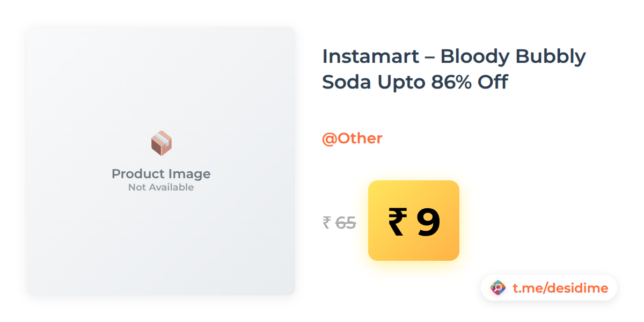Viewport: 644px width, 322px height.
Task: Click the DesiDime logo icon
Action: pyautogui.click(x=498, y=288)
